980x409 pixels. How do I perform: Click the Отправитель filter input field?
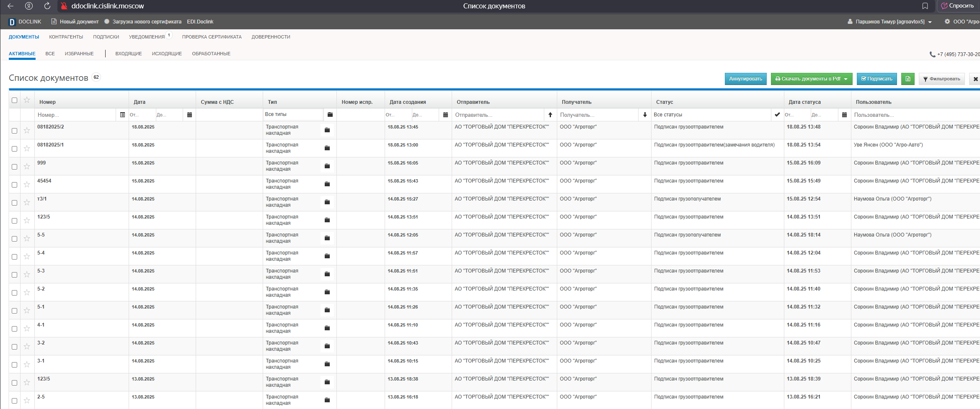coord(498,115)
